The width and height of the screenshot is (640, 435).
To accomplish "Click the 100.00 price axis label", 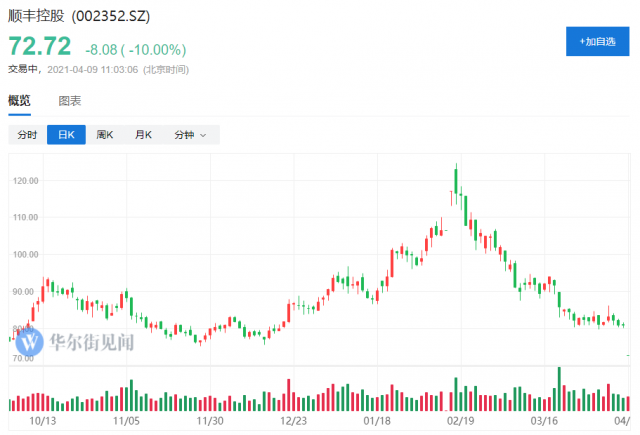I will 25,255.
